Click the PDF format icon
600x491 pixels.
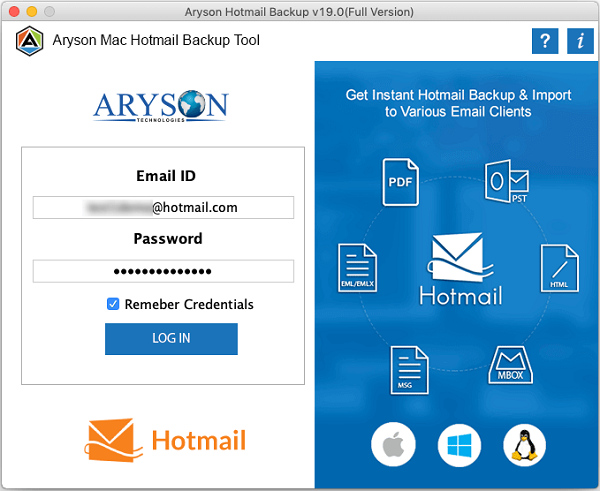400,182
